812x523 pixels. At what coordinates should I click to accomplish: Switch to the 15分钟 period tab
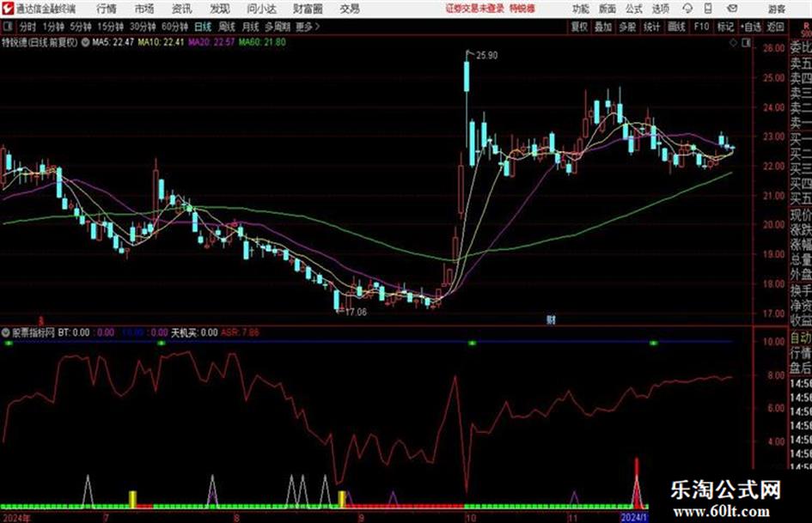(x=111, y=27)
